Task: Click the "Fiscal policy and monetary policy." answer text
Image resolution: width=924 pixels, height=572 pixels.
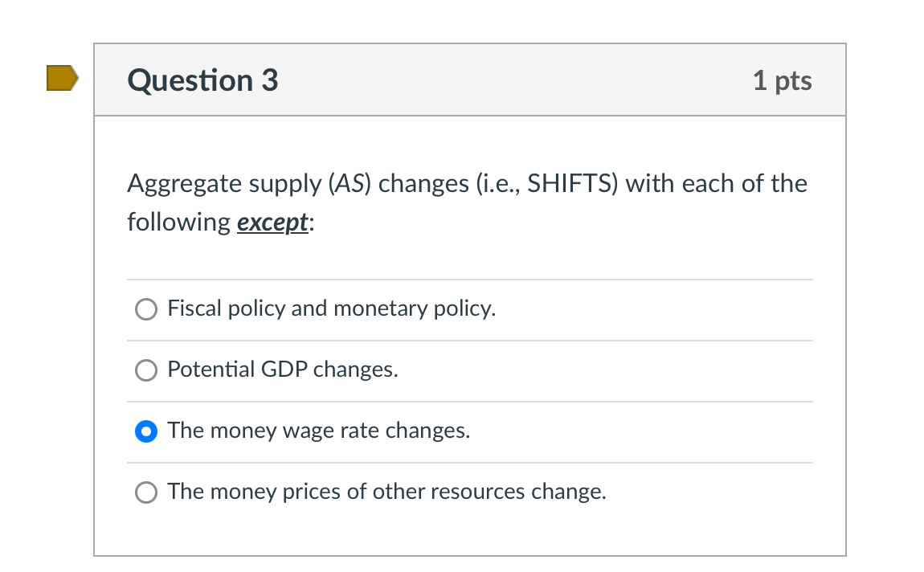Action: [331, 308]
